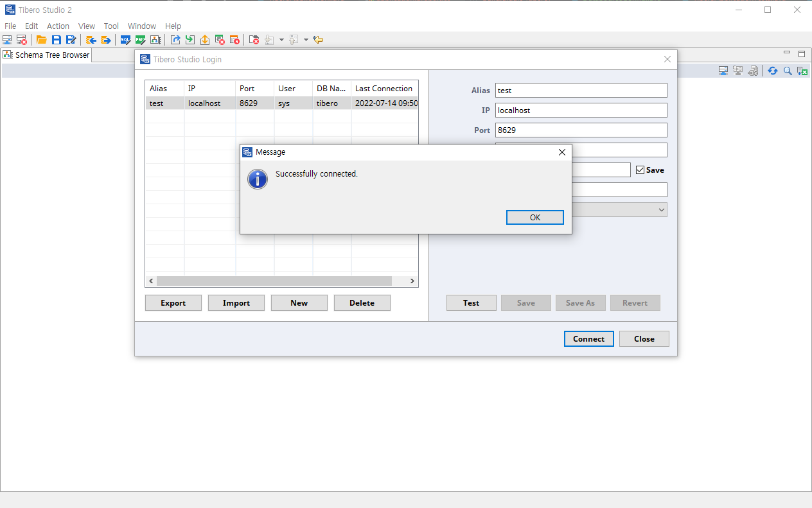Click the Test connection button
Screen dimensions: 812x508
click(472, 303)
